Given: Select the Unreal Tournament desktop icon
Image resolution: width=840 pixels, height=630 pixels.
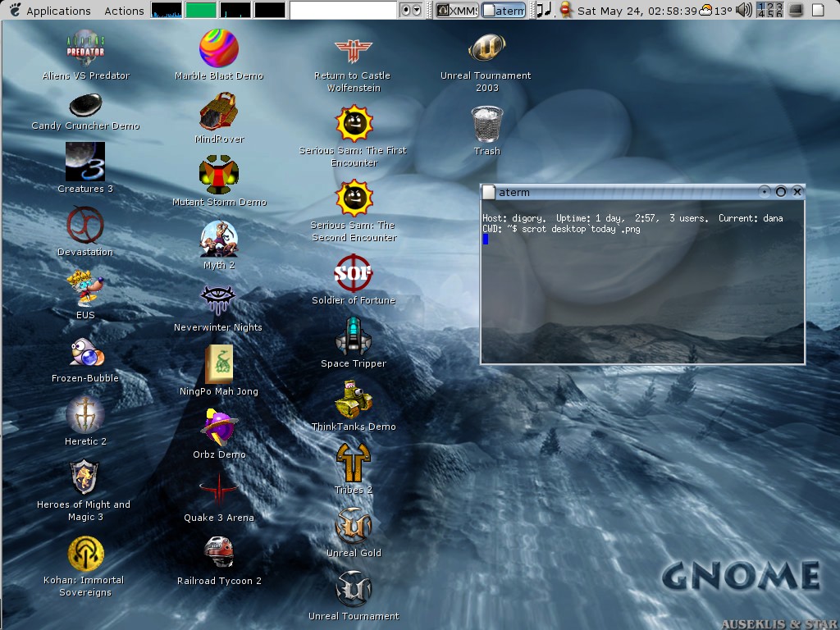Looking at the screenshot, I should point(353,589).
